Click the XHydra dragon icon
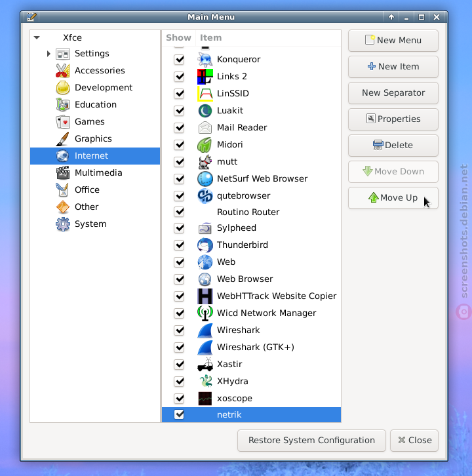This screenshot has height=476, width=472. (205, 381)
